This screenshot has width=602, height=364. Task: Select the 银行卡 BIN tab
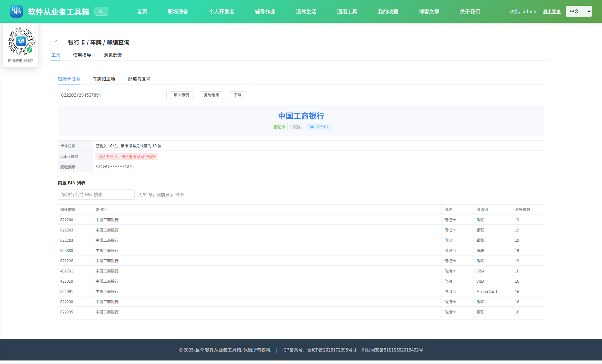[x=69, y=79]
